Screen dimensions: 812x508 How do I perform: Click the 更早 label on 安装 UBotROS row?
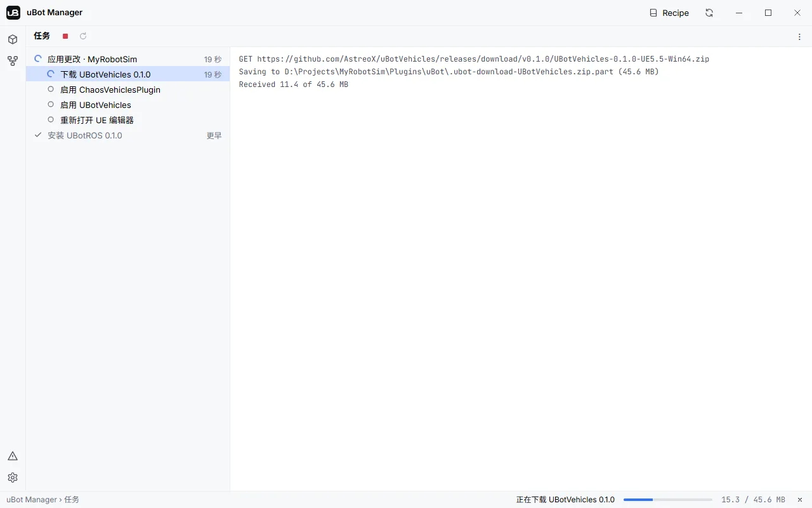[214, 135]
